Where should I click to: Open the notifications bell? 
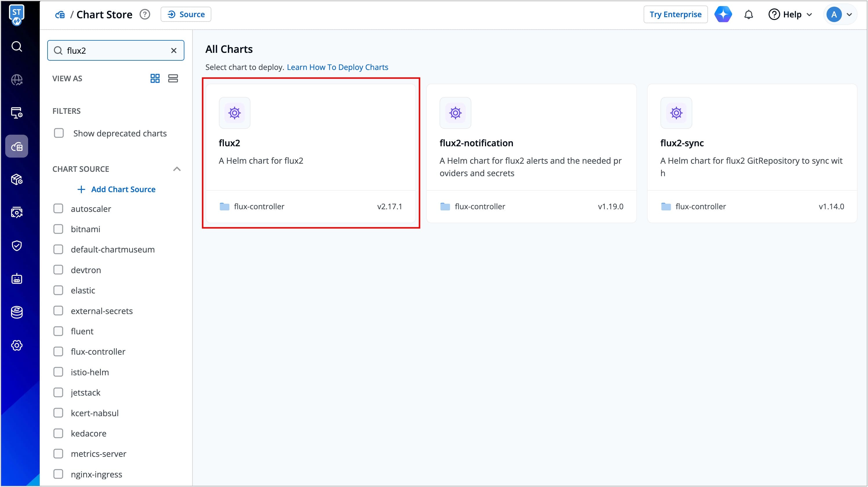[x=748, y=15]
